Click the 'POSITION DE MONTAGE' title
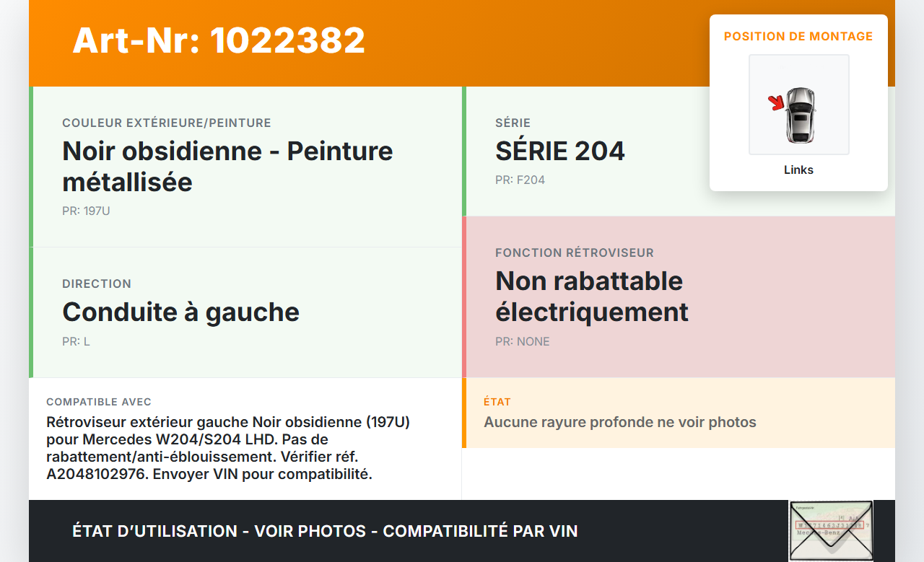This screenshot has width=924, height=562. pyautogui.click(x=798, y=36)
